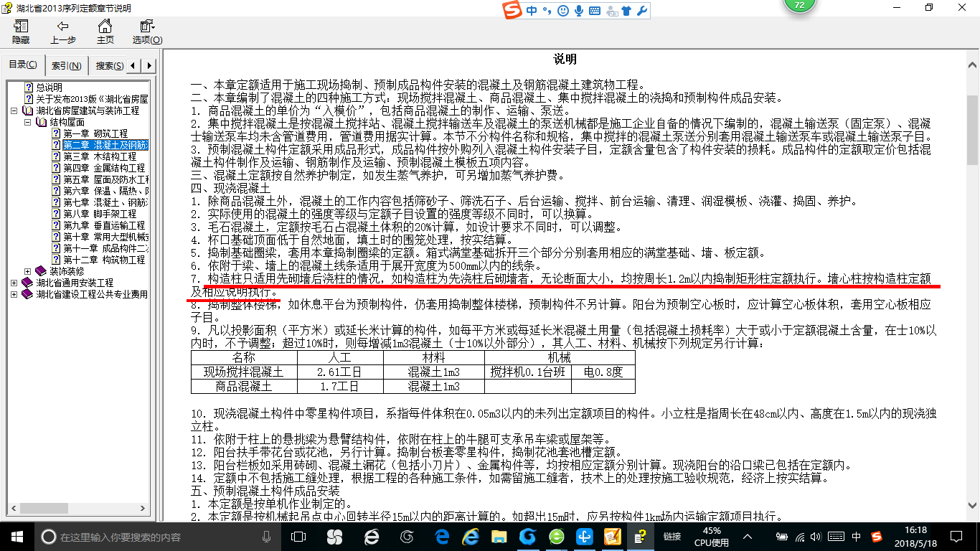
Task: Click the table cell 2.61工日
Action: coord(339,372)
